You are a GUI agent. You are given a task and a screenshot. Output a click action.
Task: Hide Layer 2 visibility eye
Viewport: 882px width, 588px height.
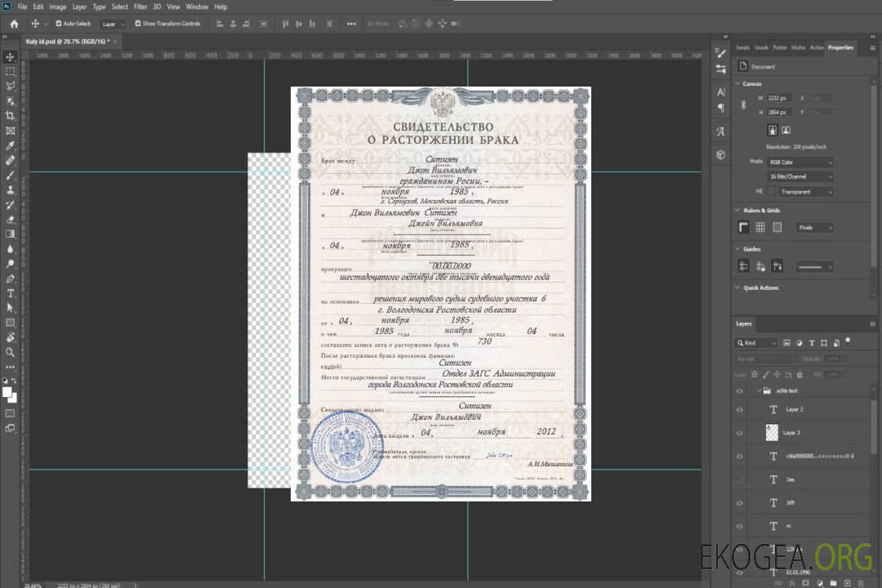(x=740, y=410)
